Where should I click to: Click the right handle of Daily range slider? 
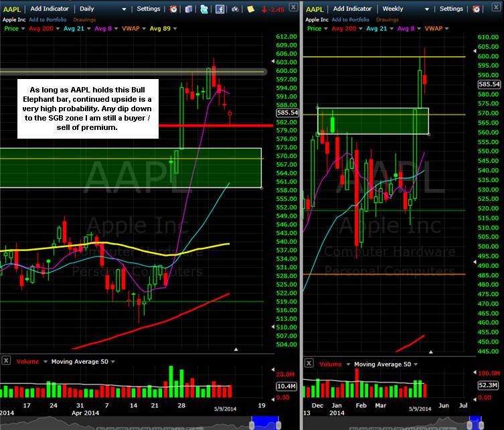[x=278, y=425]
